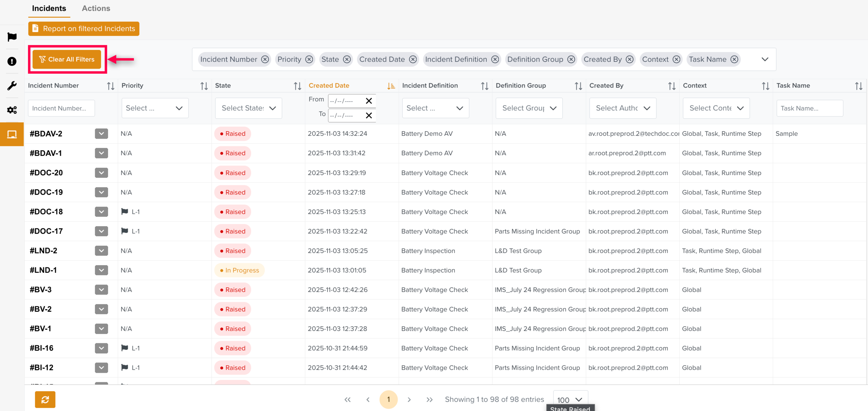Click the Task Name filter input field
The height and width of the screenshot is (411, 868).
click(809, 108)
